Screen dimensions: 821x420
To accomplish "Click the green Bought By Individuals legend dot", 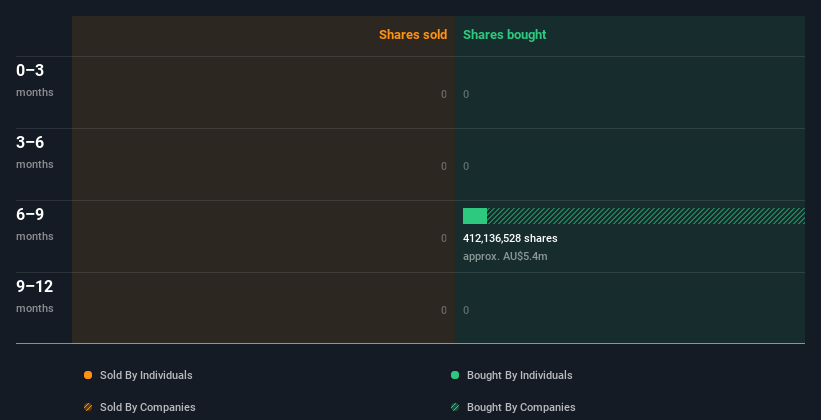I will click(x=455, y=375).
